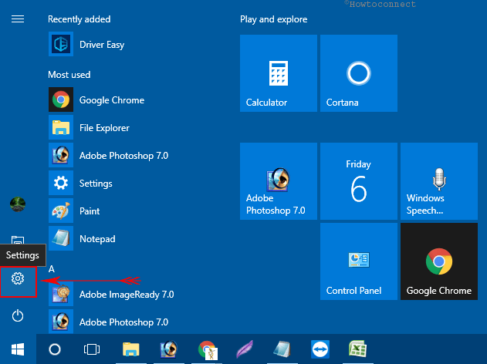Viewport: 487px width, 364px height.
Task: Click the Power icon in left sidebar
Action: [x=18, y=316]
